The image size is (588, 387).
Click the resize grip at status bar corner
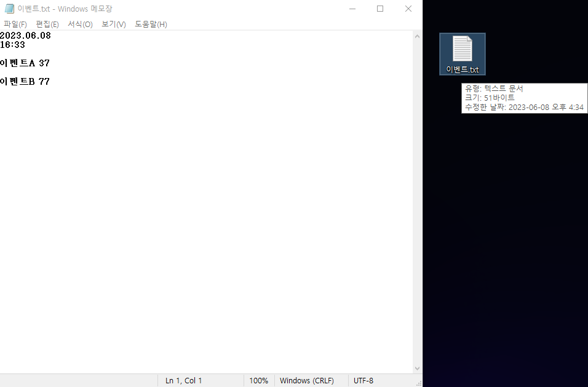(x=419, y=383)
